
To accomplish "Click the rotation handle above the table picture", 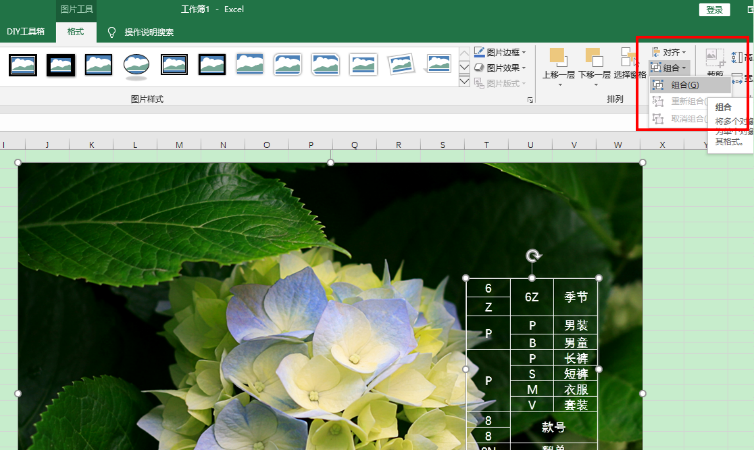I will click(x=532, y=256).
